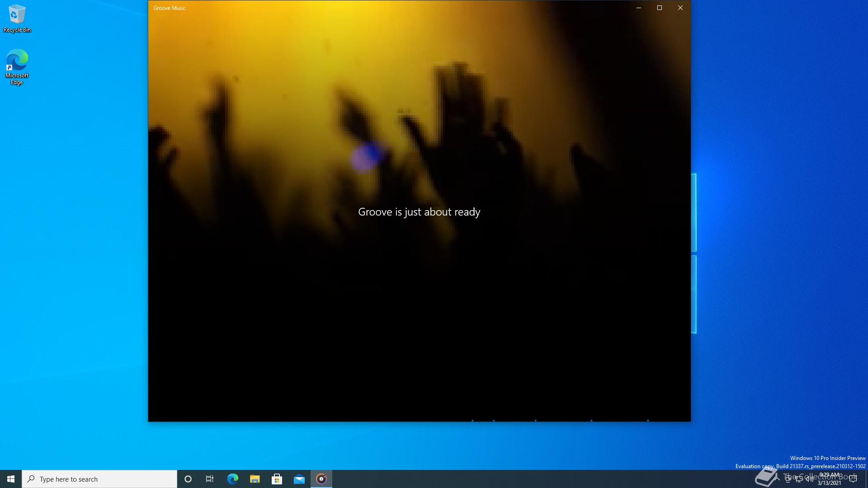Show hidden system tray icons
The width and height of the screenshot is (868, 488).
[x=777, y=479]
